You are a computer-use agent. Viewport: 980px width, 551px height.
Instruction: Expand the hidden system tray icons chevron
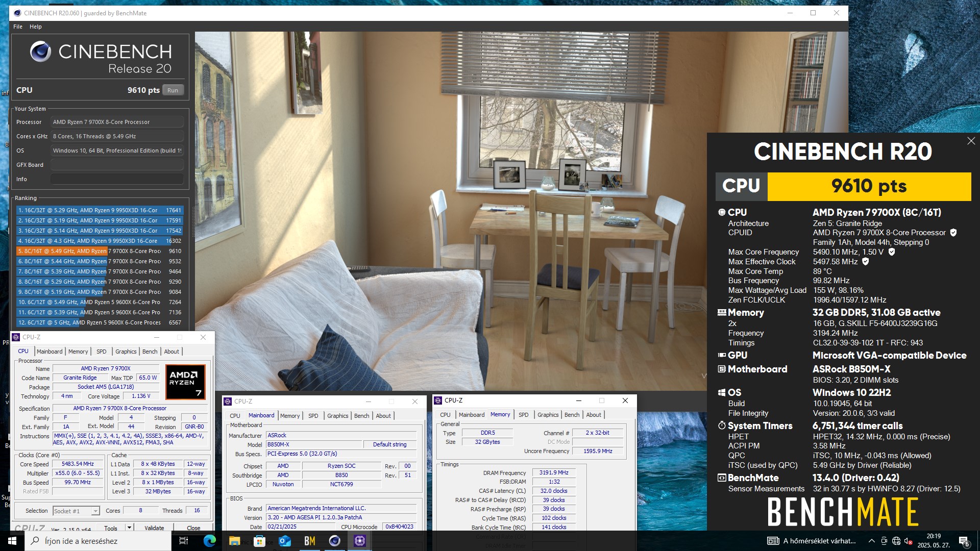[872, 541]
